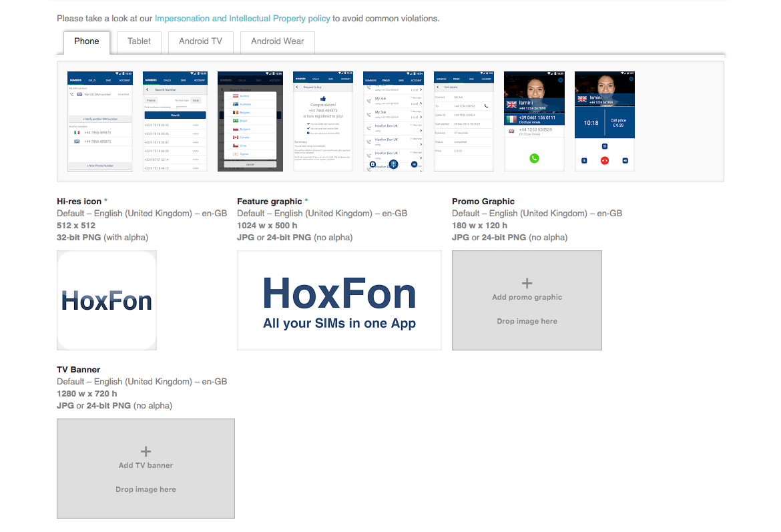Select the Congratulations registration screenshot thumbnail
This screenshot has height=532, width=781.
point(323,121)
